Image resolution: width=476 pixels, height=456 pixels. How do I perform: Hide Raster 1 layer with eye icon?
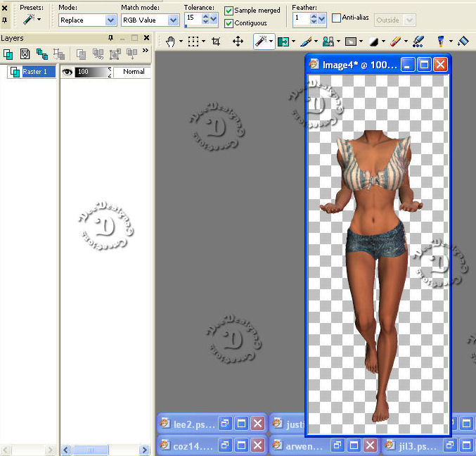coord(67,72)
